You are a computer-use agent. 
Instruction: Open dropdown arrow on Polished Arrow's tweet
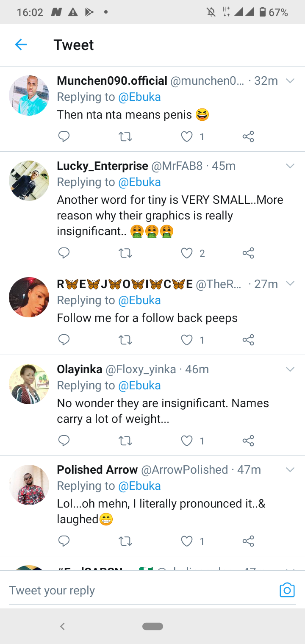(x=290, y=470)
